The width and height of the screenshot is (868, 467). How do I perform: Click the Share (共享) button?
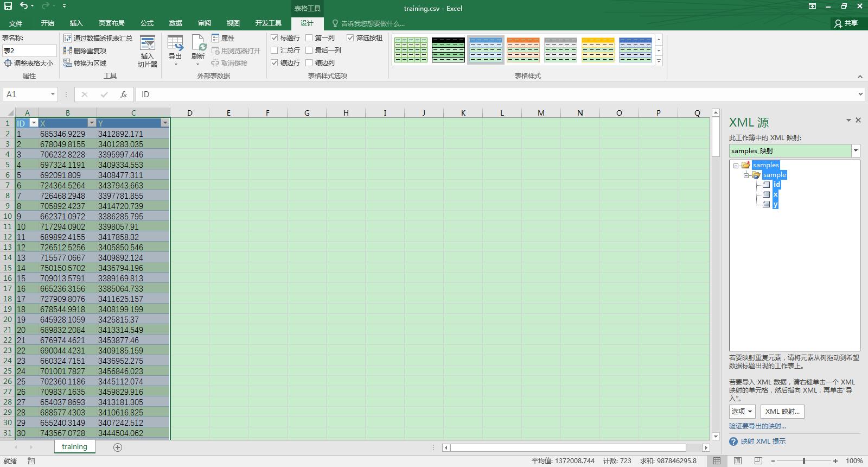846,23
